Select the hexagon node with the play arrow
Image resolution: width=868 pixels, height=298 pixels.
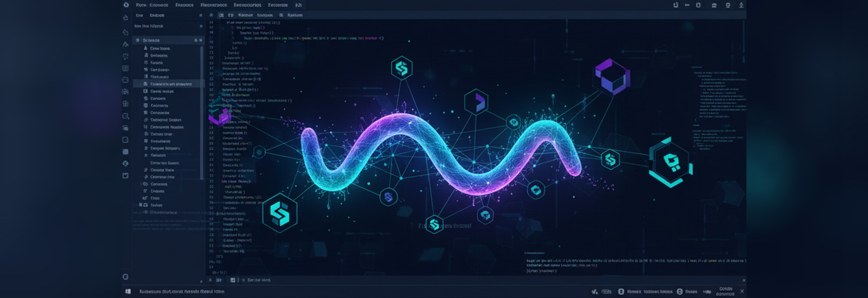point(476,101)
